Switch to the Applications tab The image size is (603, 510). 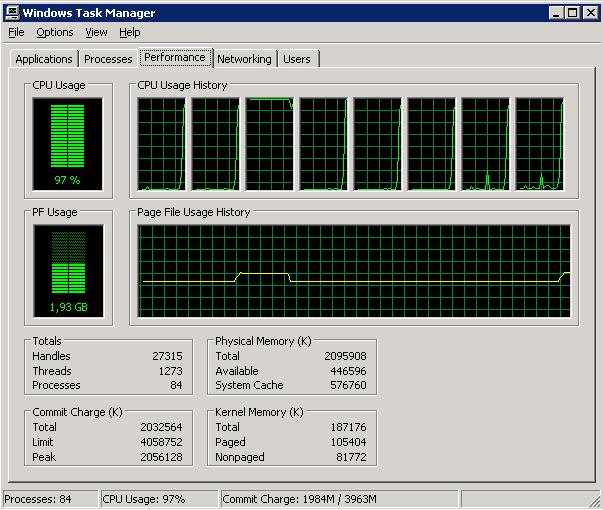coord(44,59)
